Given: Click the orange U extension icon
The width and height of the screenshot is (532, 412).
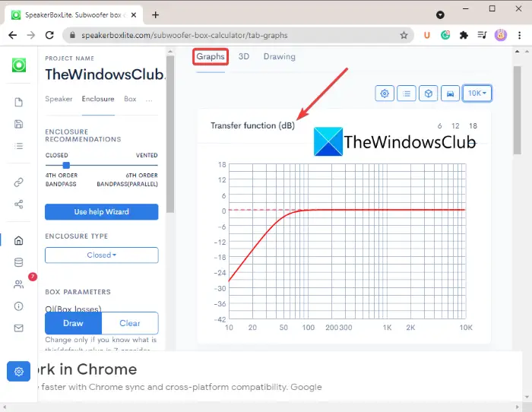Looking at the screenshot, I should (x=427, y=35).
